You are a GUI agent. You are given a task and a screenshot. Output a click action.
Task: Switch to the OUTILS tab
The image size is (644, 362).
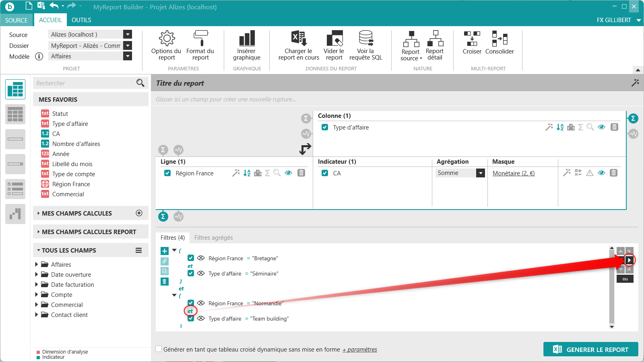coord(81,20)
